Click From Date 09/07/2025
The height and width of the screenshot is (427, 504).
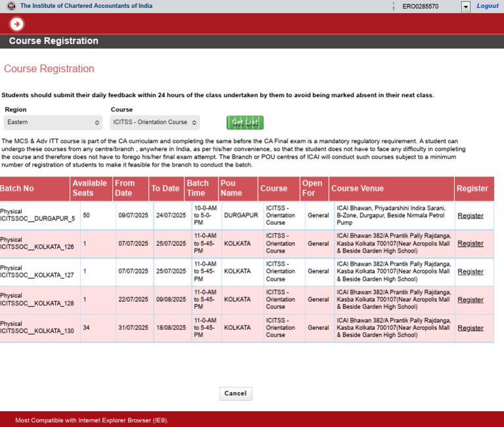pyautogui.click(x=133, y=215)
